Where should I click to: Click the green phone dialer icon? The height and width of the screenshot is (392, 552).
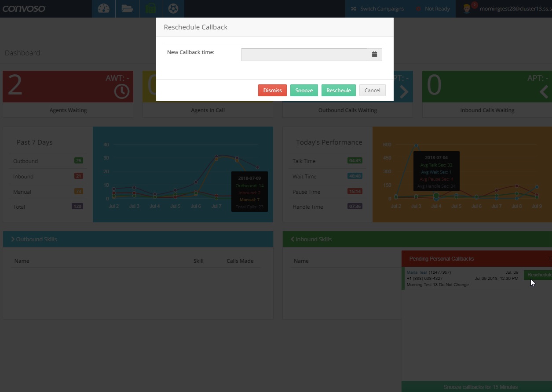coord(150,9)
